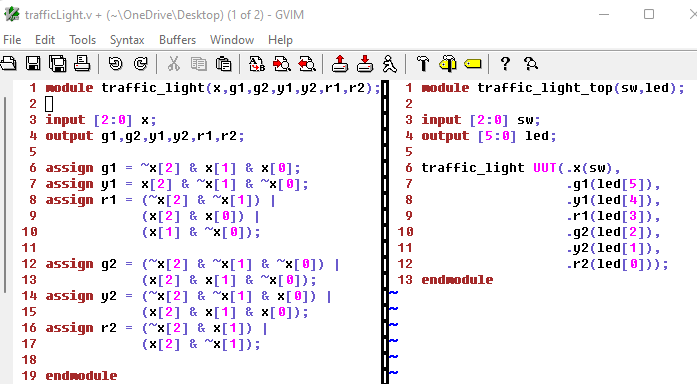Click '.g1(led[5]),' port connection
Viewport: 697px width, 384px height.
coord(613,184)
